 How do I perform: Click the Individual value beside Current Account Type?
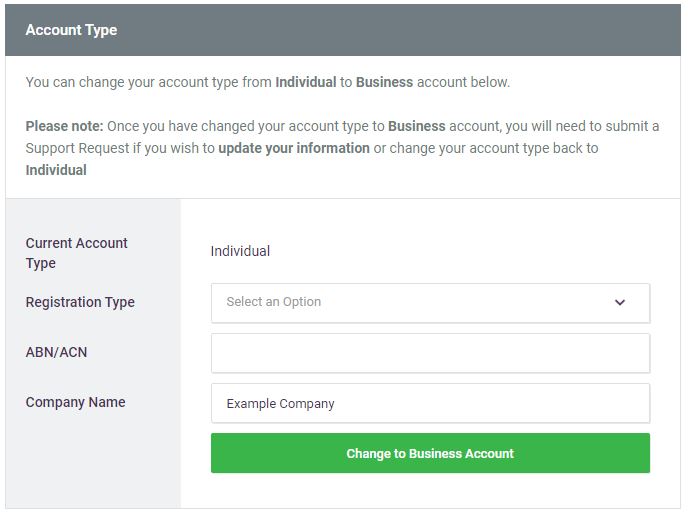240,251
